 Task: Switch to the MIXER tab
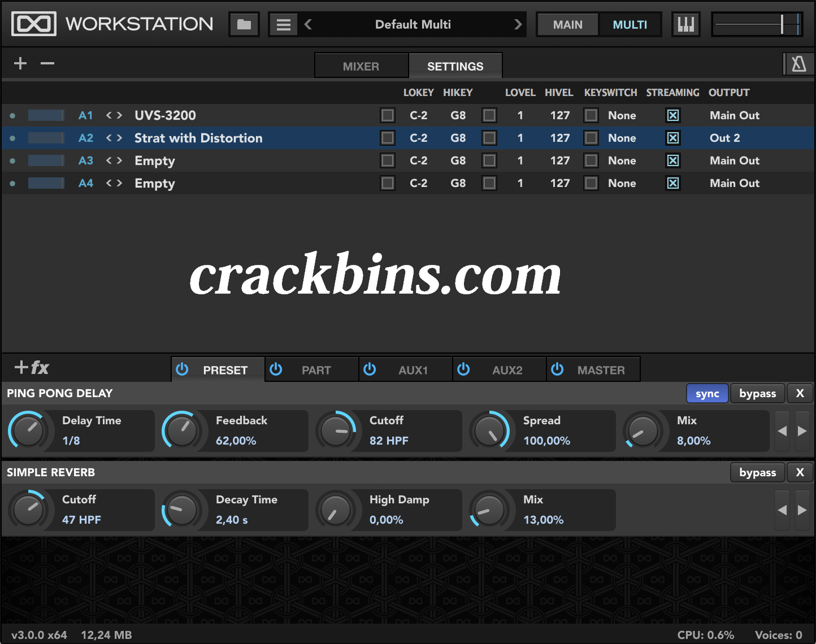tap(361, 66)
